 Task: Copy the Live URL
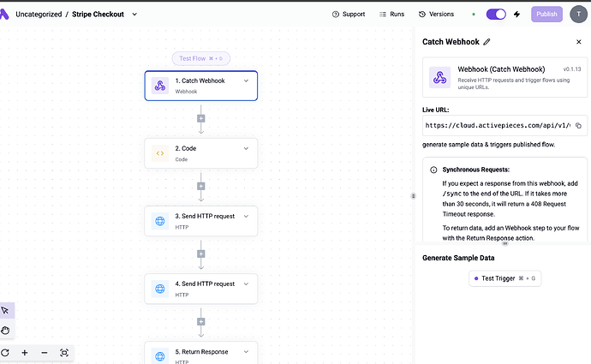click(578, 126)
